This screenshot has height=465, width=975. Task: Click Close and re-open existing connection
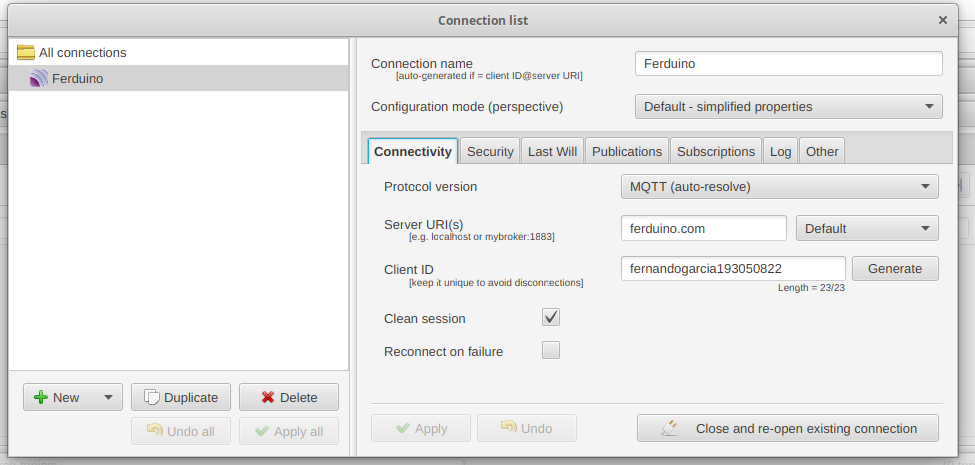pos(788,428)
